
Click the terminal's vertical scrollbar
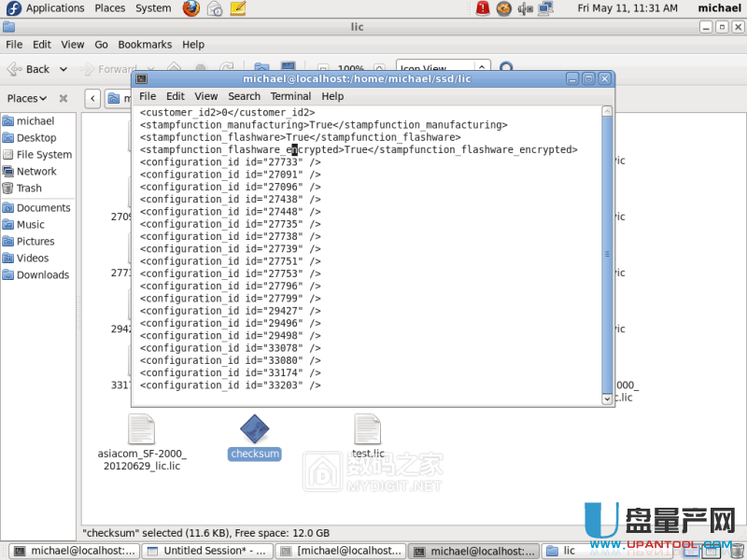coord(607,252)
